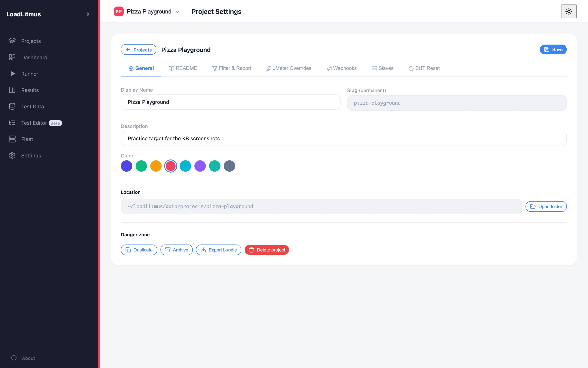
Task: Delete the project
Action: tap(267, 250)
